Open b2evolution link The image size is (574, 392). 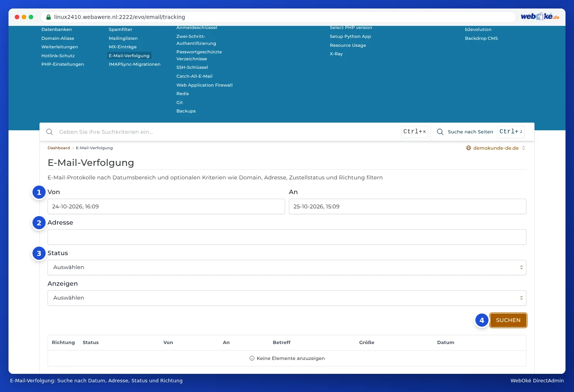478,29
